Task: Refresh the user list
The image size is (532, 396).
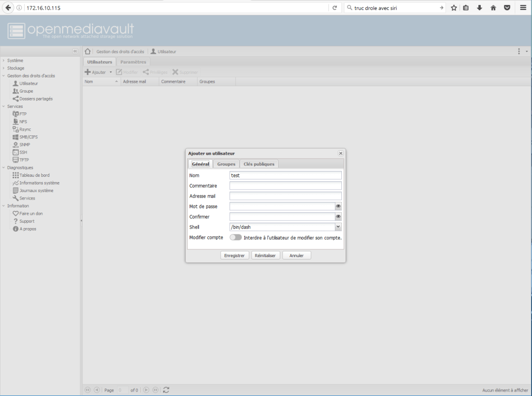Action: (166, 390)
